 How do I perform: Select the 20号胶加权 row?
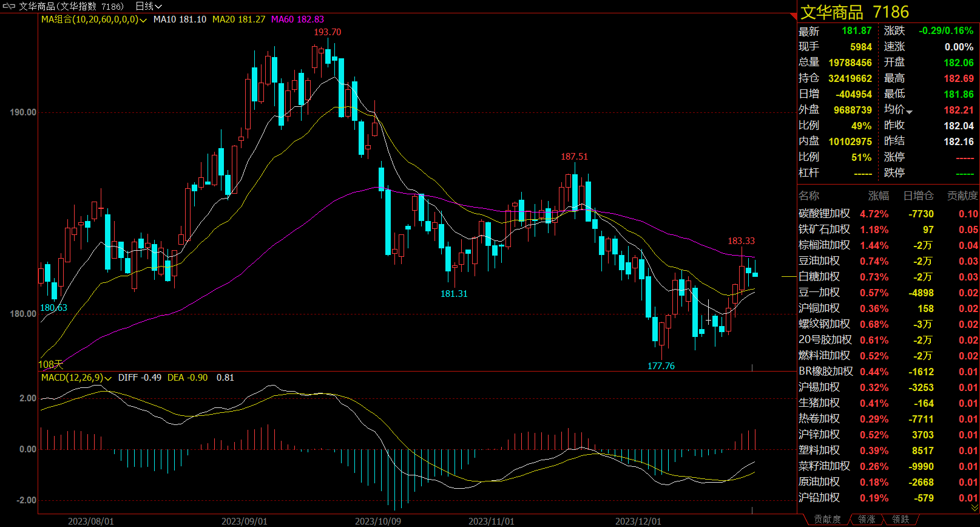click(x=888, y=340)
